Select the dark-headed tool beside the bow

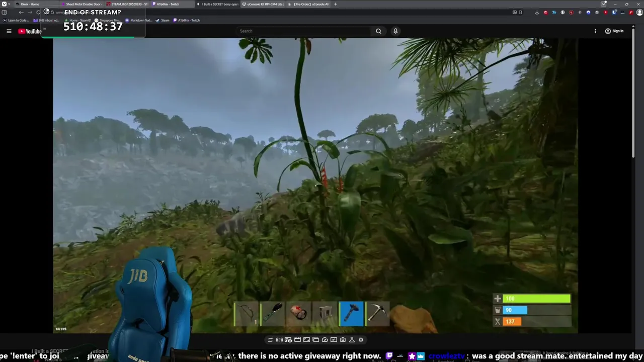pos(273,314)
